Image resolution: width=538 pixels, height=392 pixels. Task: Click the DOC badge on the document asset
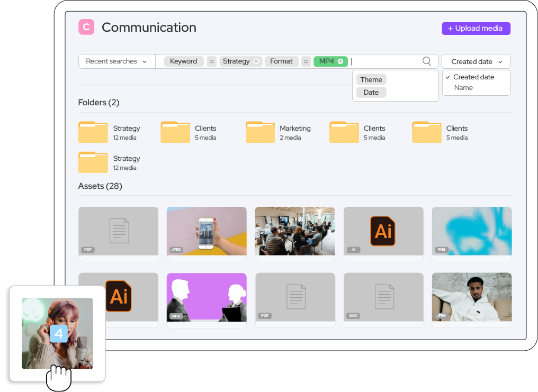coord(353,316)
